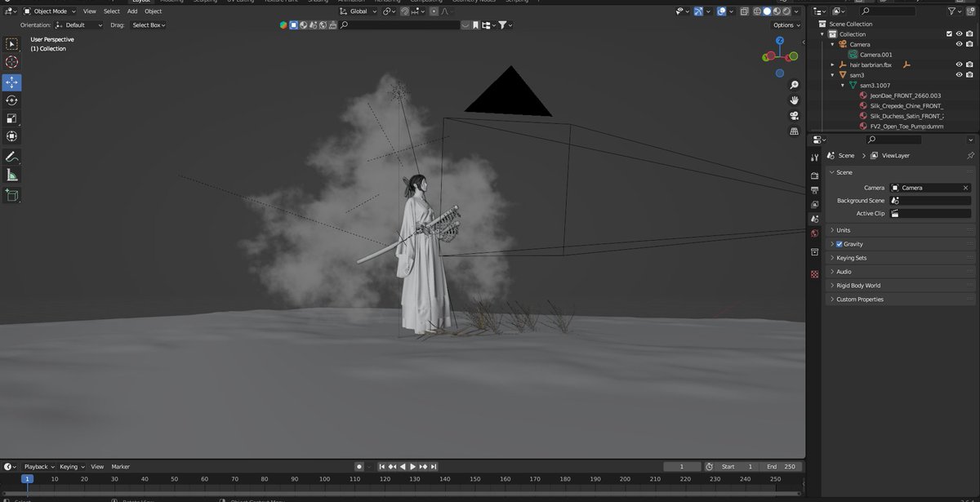The height and width of the screenshot is (502, 980).
Task: Click the Z axis on navigation gizmo
Action: click(x=780, y=40)
